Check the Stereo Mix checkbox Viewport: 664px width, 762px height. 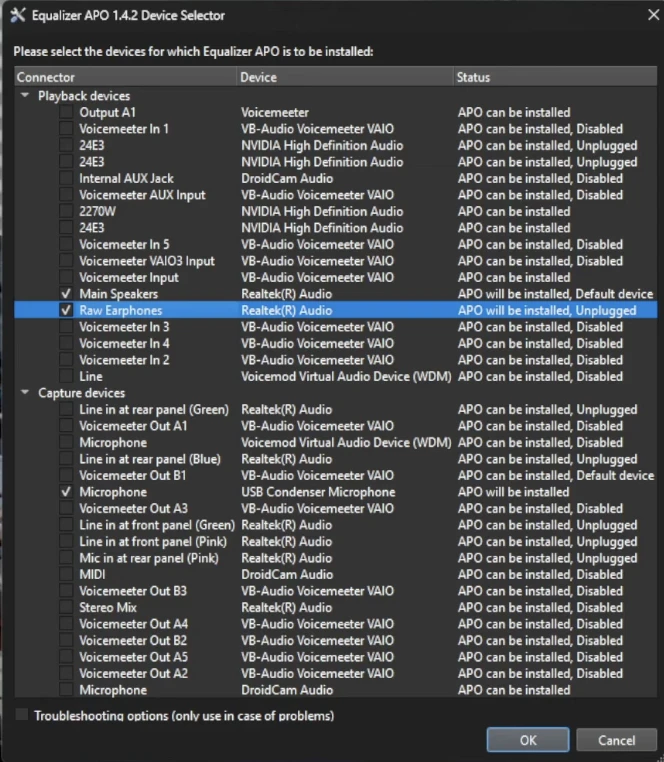tap(66, 607)
